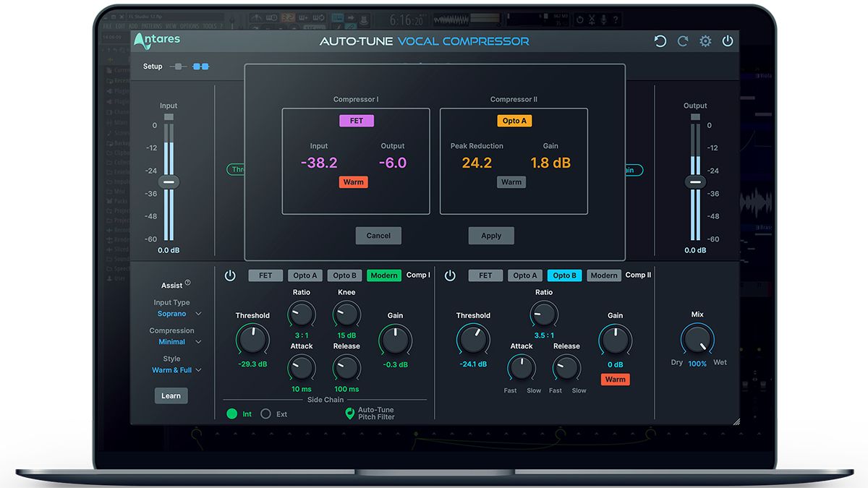The image size is (868, 488).
Task: Click the Input level fader handle
Action: [169, 182]
